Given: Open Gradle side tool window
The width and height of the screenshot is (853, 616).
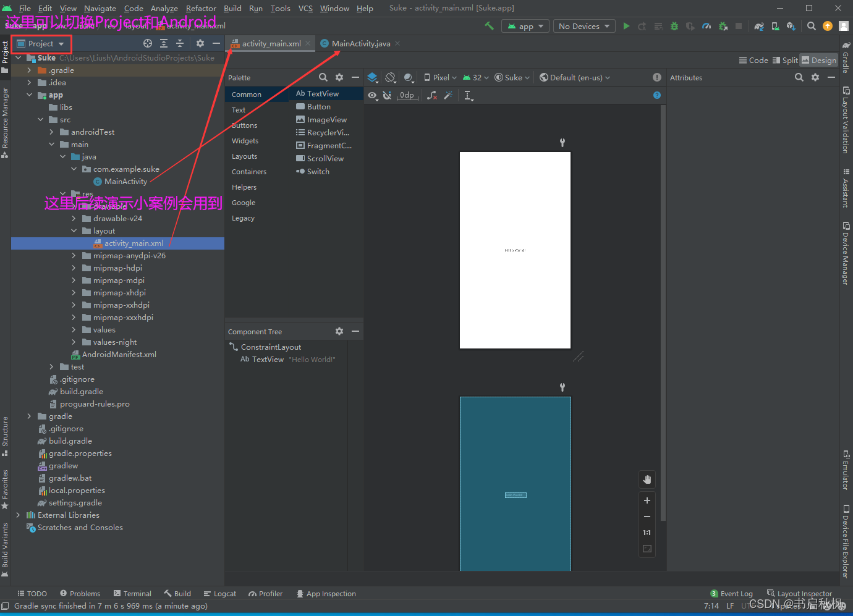Looking at the screenshot, I should click(846, 57).
